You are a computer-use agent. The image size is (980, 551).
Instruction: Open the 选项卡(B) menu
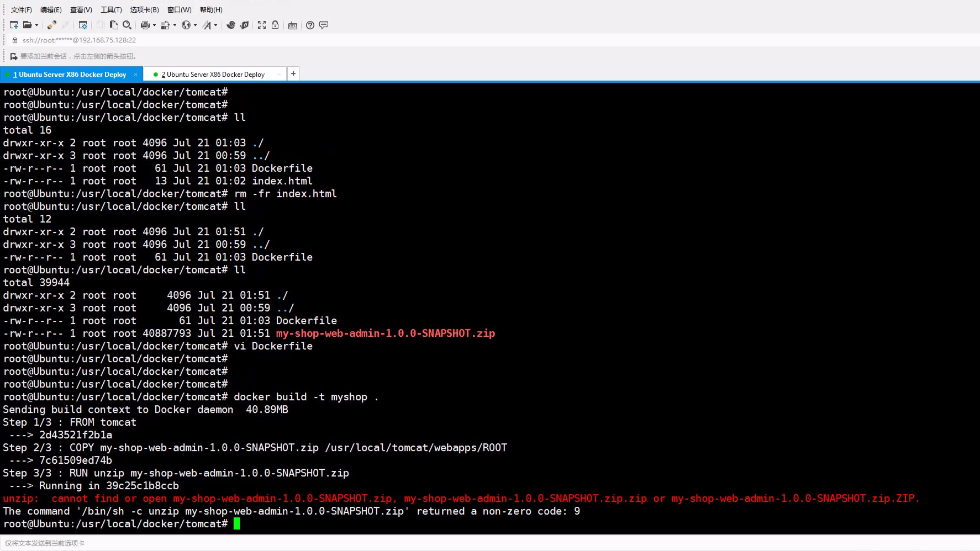pos(144,10)
